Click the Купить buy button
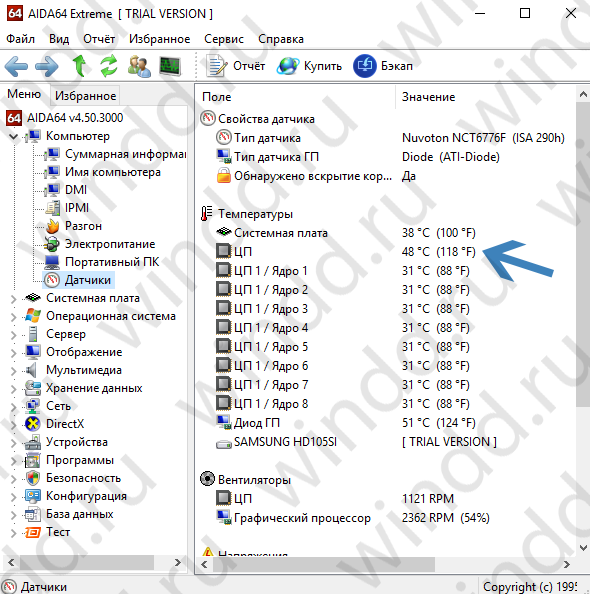This screenshot has width=590, height=594. 309,66
